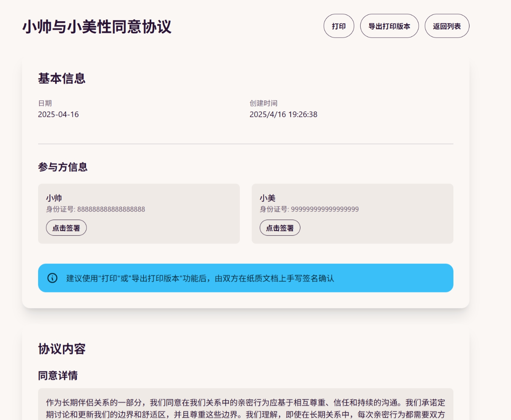Select the 协议内容 section heading
Image resolution: width=511 pixels, height=420 pixels.
(x=62, y=349)
